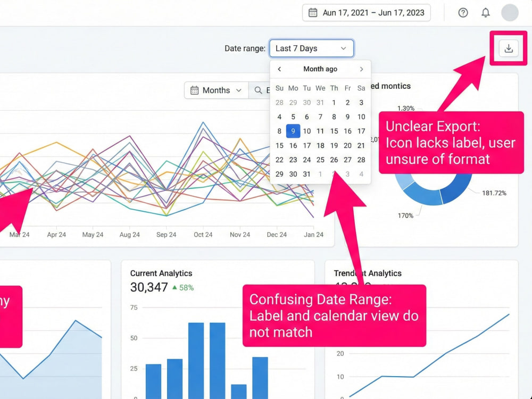The width and height of the screenshot is (532, 399).
Task: Select day 26 in the calendar
Action: 334,160
